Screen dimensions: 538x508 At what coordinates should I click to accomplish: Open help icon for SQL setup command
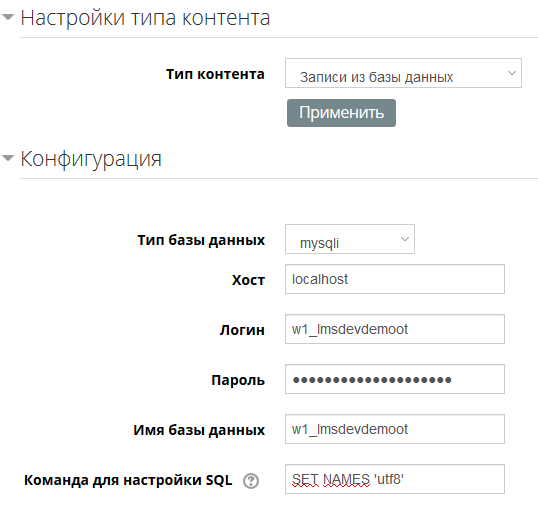(251, 481)
